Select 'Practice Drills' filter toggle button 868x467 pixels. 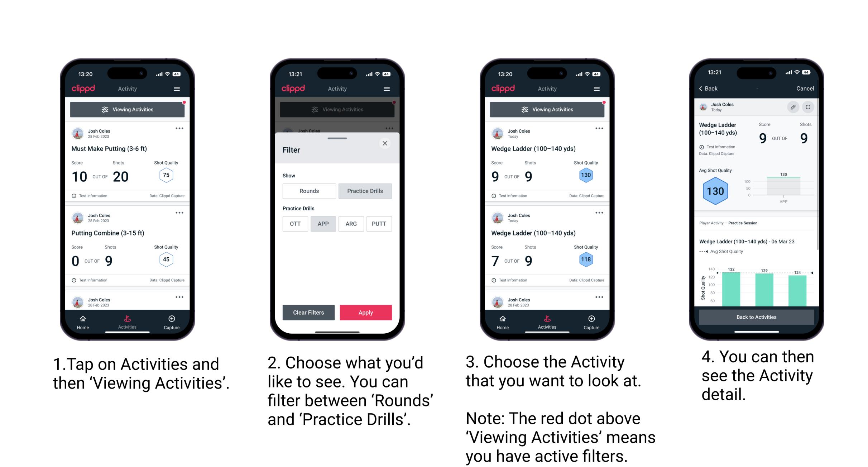pos(364,191)
